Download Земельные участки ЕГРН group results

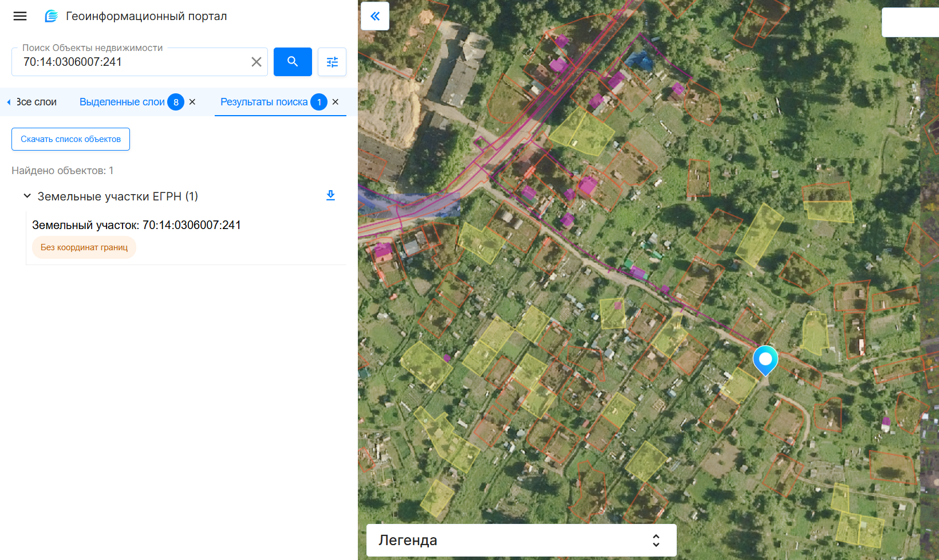[x=330, y=196]
